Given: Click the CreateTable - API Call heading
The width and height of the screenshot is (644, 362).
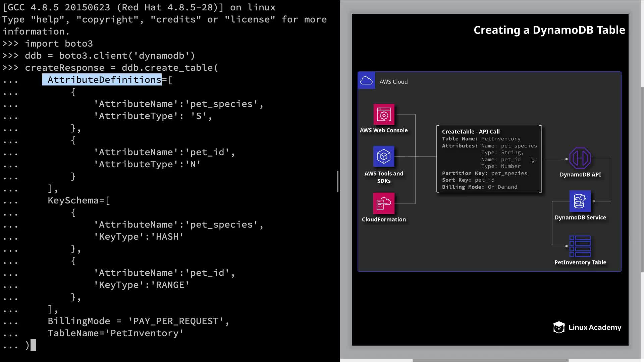Looking at the screenshot, I should tap(471, 132).
